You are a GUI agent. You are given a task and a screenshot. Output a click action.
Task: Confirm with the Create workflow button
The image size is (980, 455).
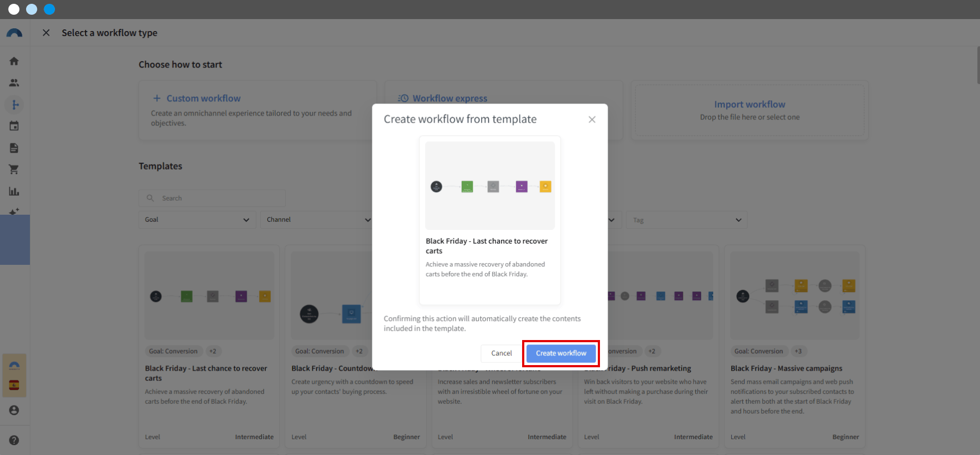(x=561, y=353)
